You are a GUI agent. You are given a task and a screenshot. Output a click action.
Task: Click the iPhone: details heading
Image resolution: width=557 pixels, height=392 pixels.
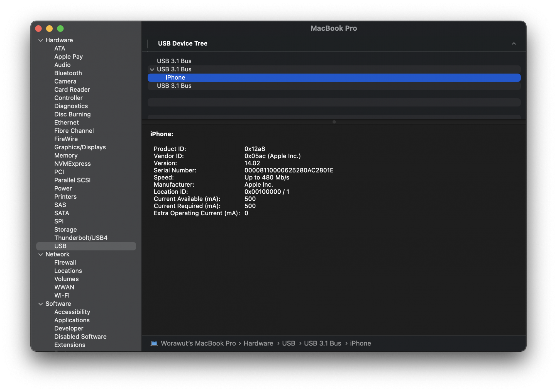click(x=162, y=134)
